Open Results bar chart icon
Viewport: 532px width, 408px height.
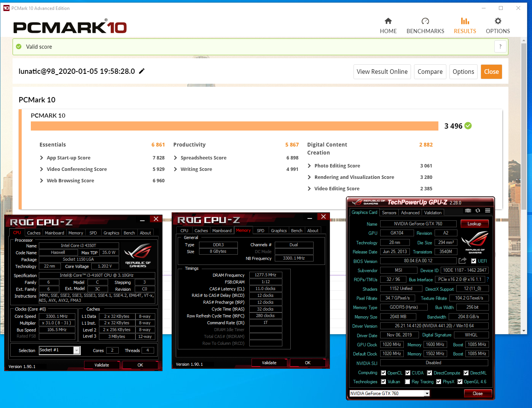[x=465, y=21]
